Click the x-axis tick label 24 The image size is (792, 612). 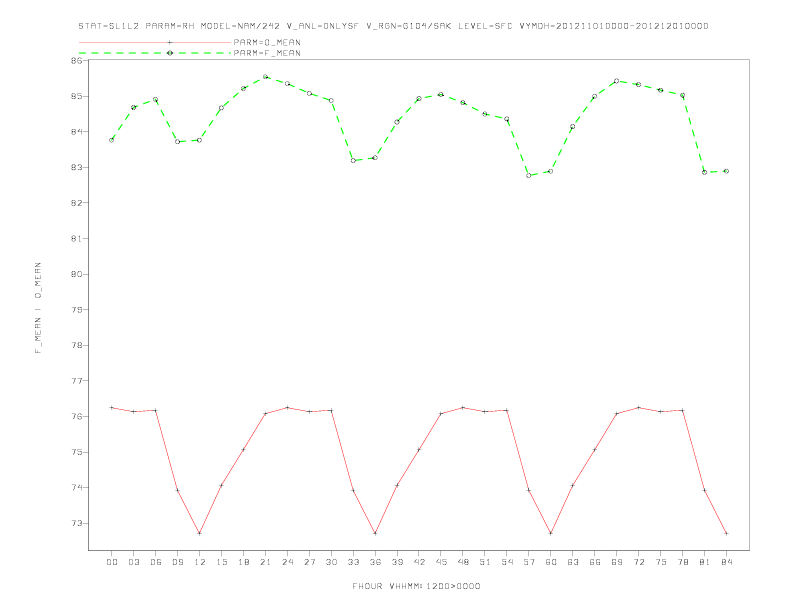point(287,562)
